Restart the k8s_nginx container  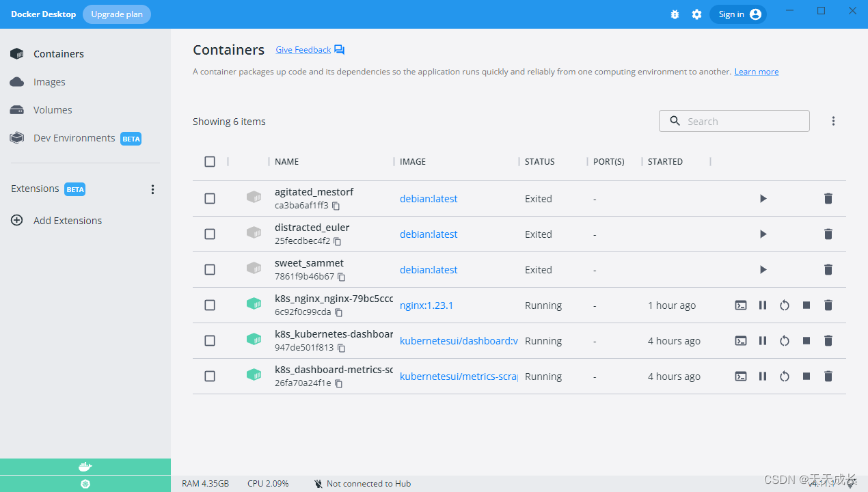point(785,305)
